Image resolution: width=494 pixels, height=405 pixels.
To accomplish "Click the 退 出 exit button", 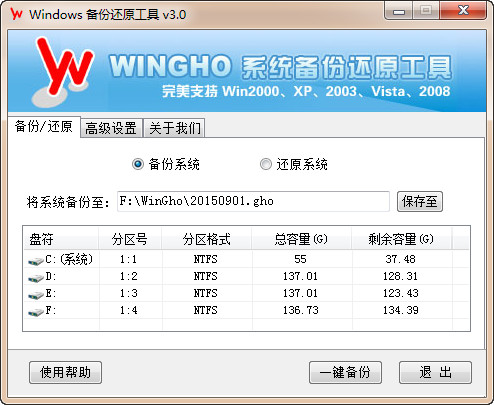I will 435,372.
